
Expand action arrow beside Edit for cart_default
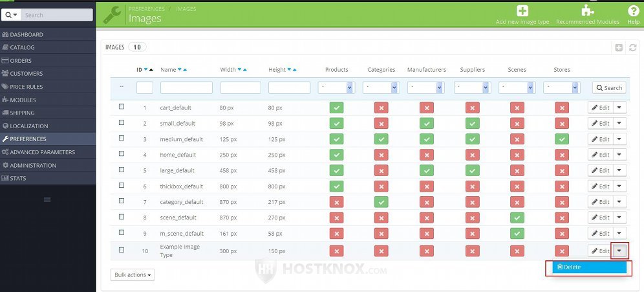coord(620,107)
